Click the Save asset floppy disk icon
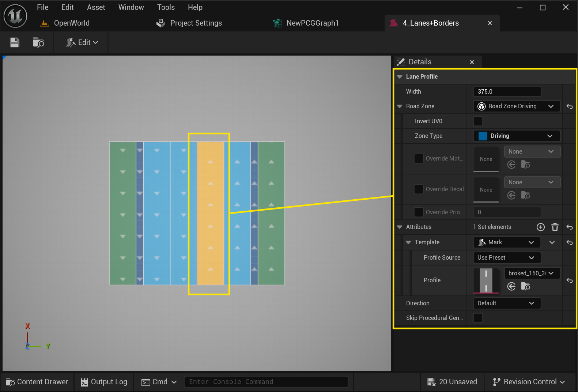The width and height of the screenshot is (578, 392). tap(15, 42)
